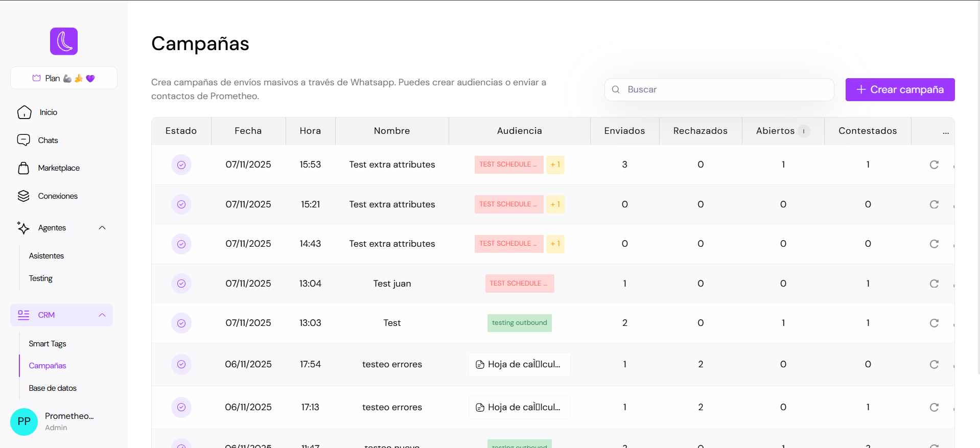
Task: Click the green testing outbound audience tag
Action: click(519, 323)
